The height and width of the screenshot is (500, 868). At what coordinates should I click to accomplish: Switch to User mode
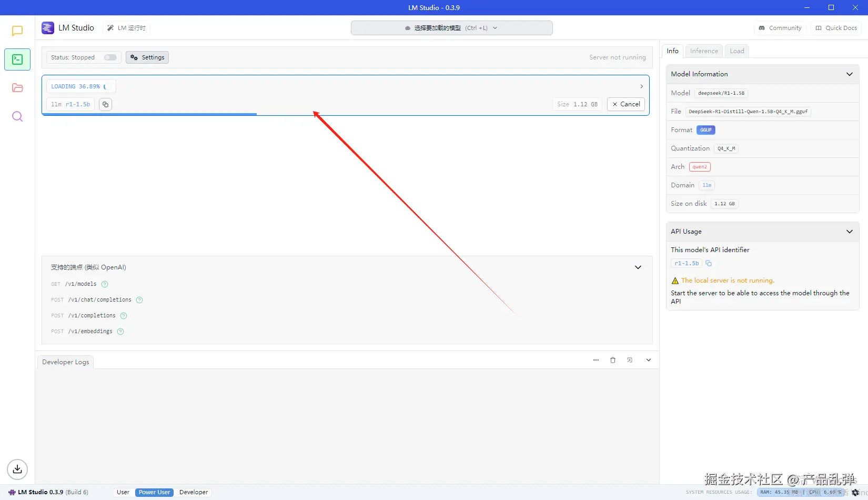pyautogui.click(x=123, y=493)
